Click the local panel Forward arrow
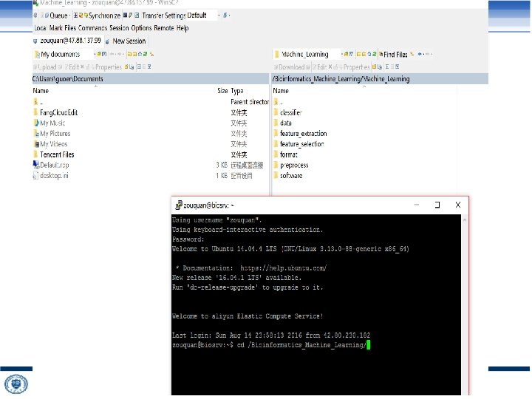The width and height of the screenshot is (532, 399). tap(120, 54)
